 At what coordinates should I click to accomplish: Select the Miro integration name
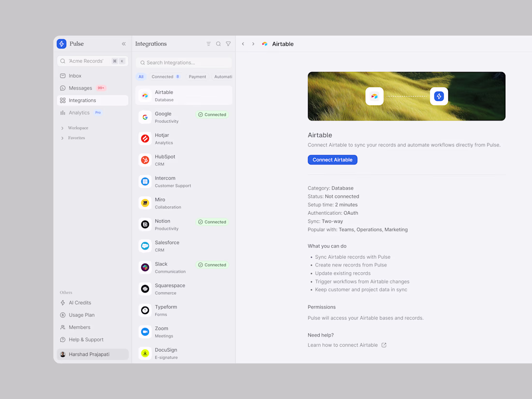pos(160,199)
